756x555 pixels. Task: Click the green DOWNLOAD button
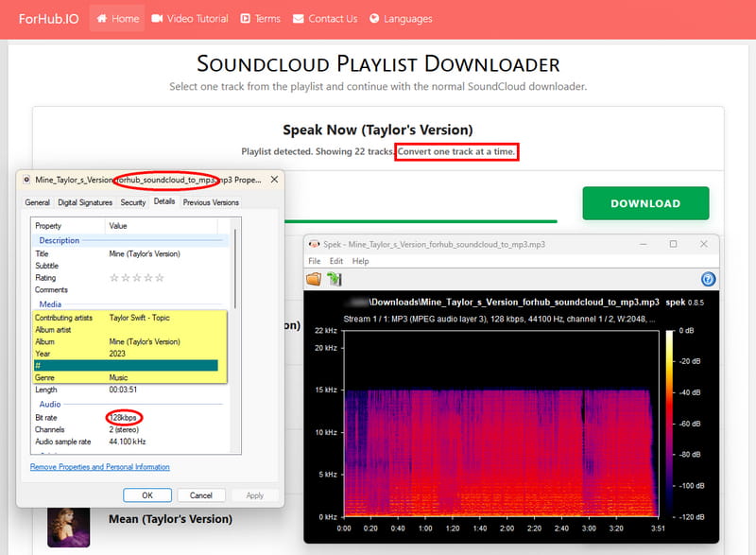(x=645, y=203)
